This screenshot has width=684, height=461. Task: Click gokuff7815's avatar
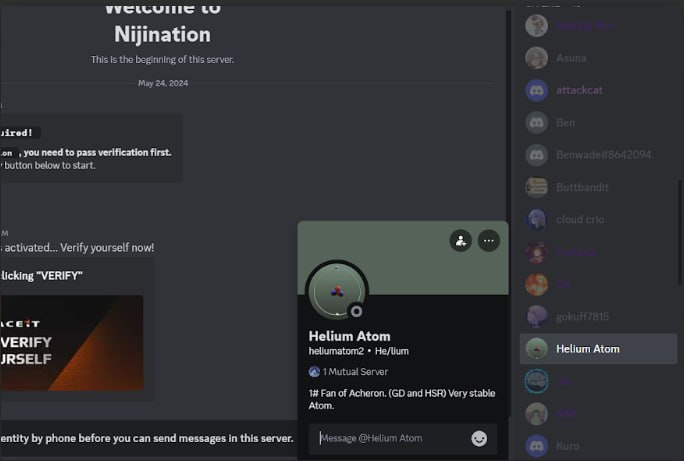pyautogui.click(x=536, y=317)
